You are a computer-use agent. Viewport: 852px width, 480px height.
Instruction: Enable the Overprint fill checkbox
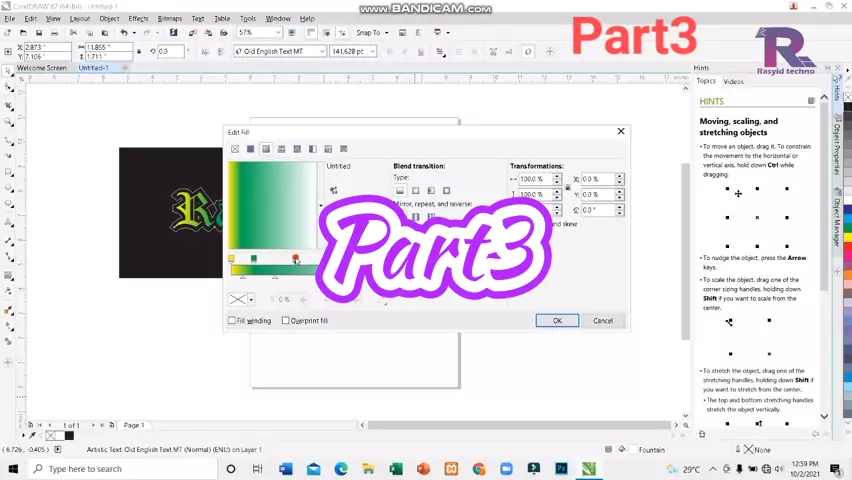pyautogui.click(x=285, y=321)
